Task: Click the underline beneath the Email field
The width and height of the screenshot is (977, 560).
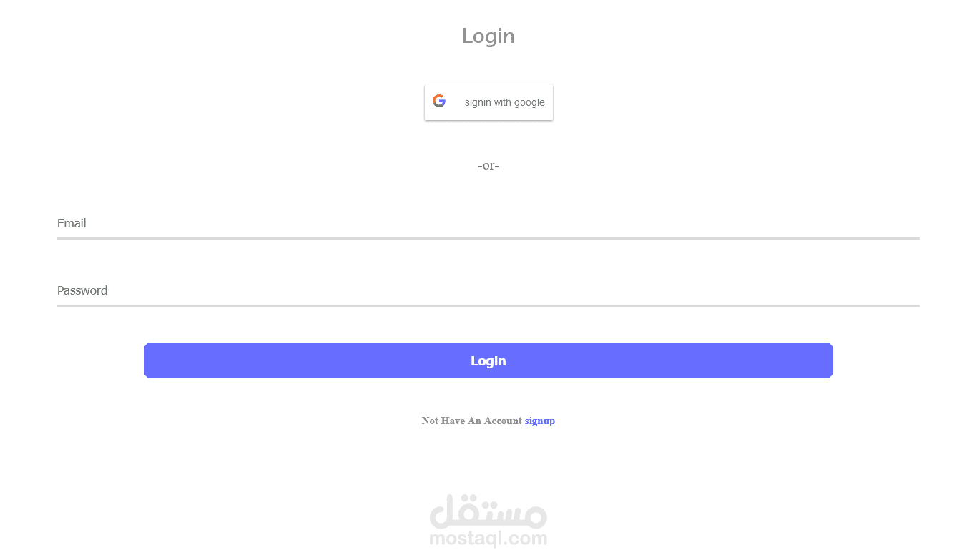Action: 488,238
